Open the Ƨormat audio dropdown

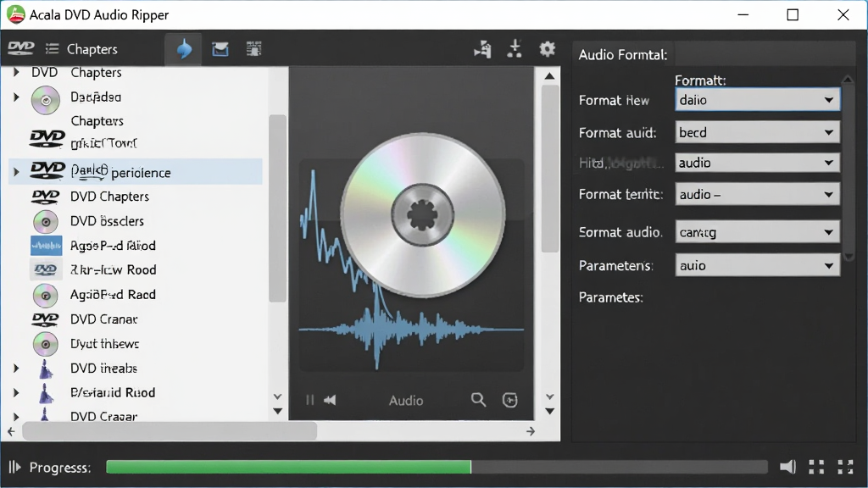(x=757, y=232)
